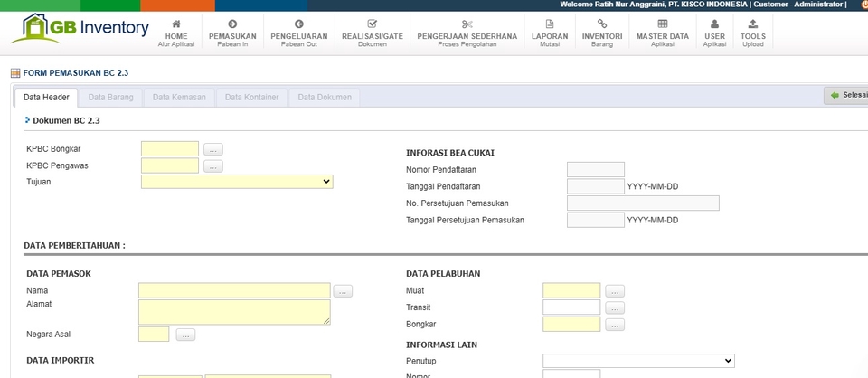
Task: Open lookup for supplier Nama
Action: pyautogui.click(x=343, y=291)
